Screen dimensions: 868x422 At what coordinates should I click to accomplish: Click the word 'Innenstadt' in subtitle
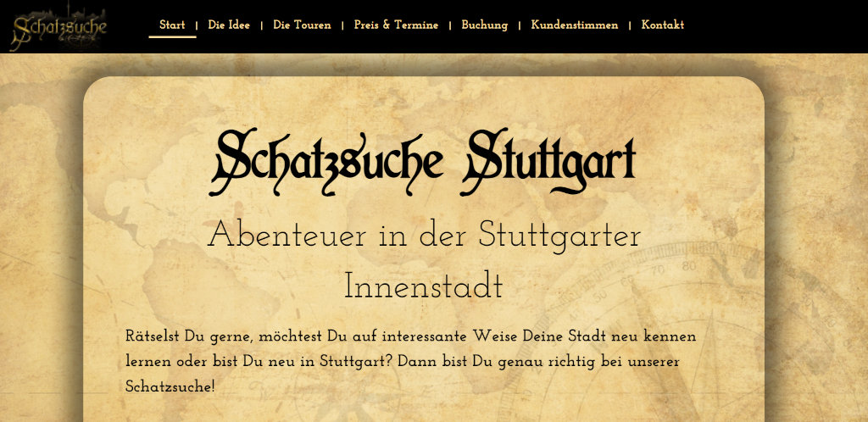click(x=424, y=286)
